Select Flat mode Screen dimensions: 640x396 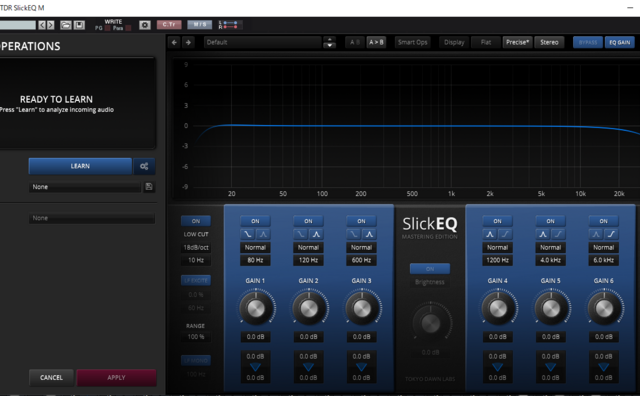[x=486, y=42]
